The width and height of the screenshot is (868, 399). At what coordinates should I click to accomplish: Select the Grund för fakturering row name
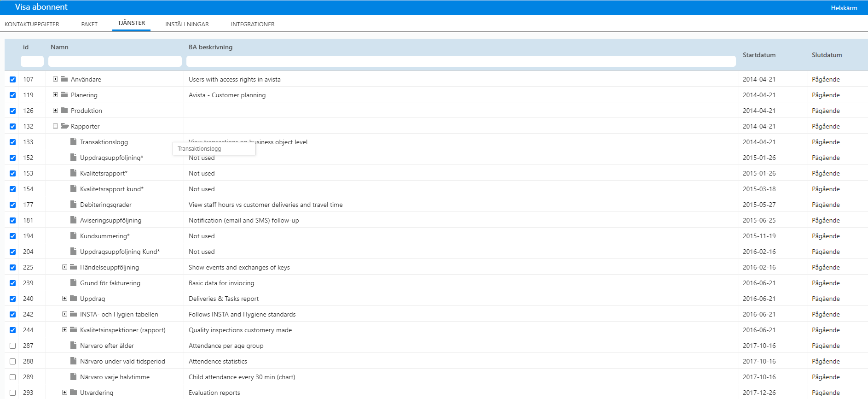(110, 283)
